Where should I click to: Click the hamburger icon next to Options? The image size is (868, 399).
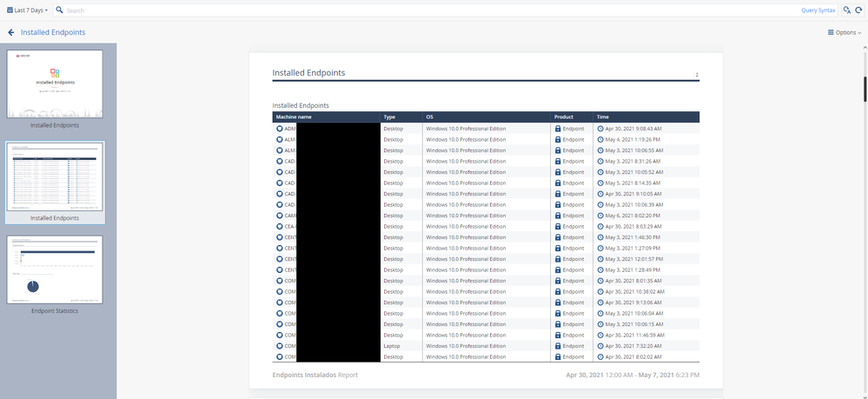(x=831, y=32)
